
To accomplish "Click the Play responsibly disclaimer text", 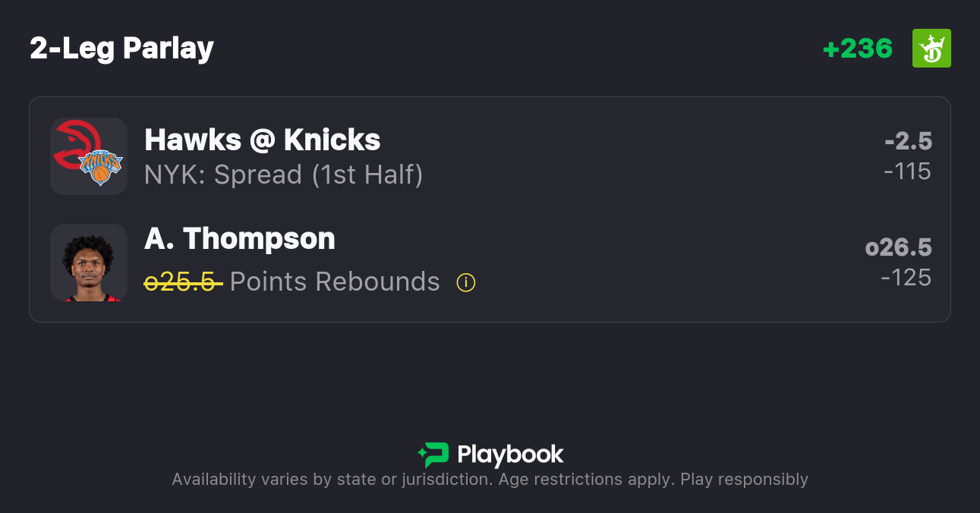I will (x=744, y=480).
